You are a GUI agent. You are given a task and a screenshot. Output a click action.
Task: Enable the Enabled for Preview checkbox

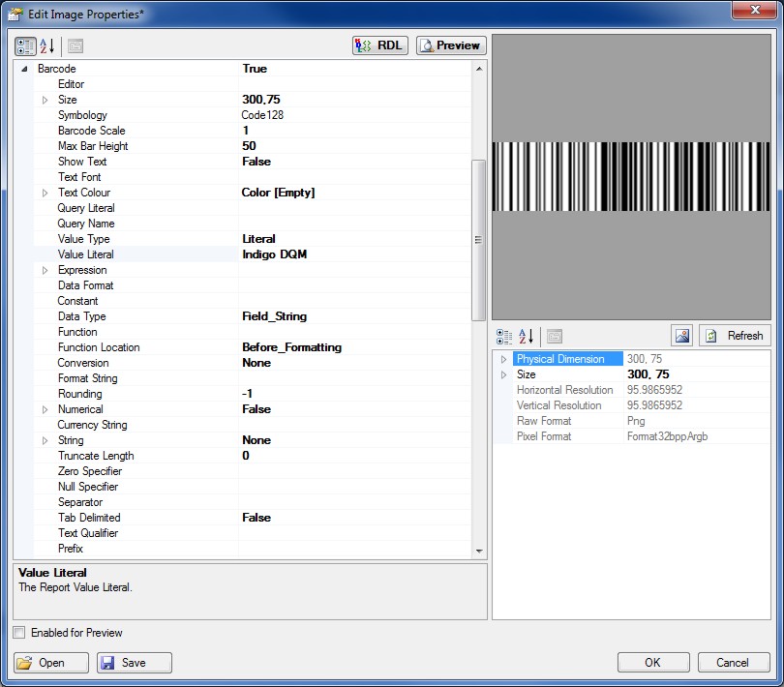tap(20, 633)
